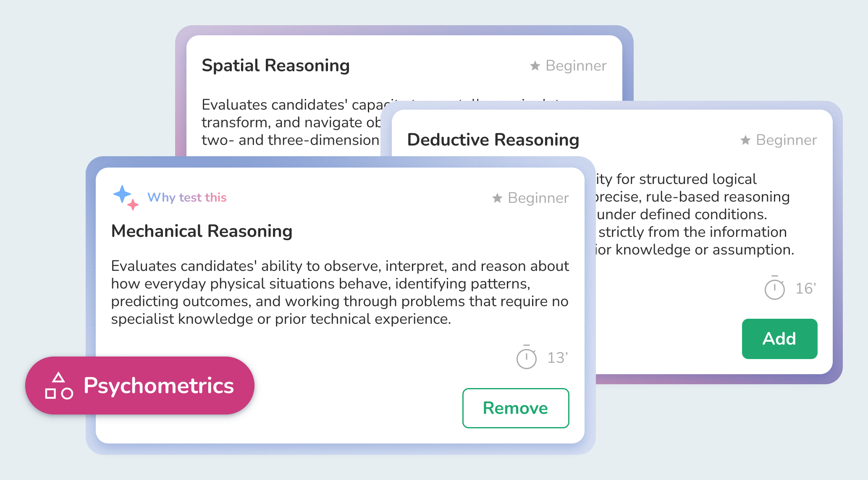Click Beginner level on Spatial Reasoning card
The image size is (868, 480).
tap(576, 66)
